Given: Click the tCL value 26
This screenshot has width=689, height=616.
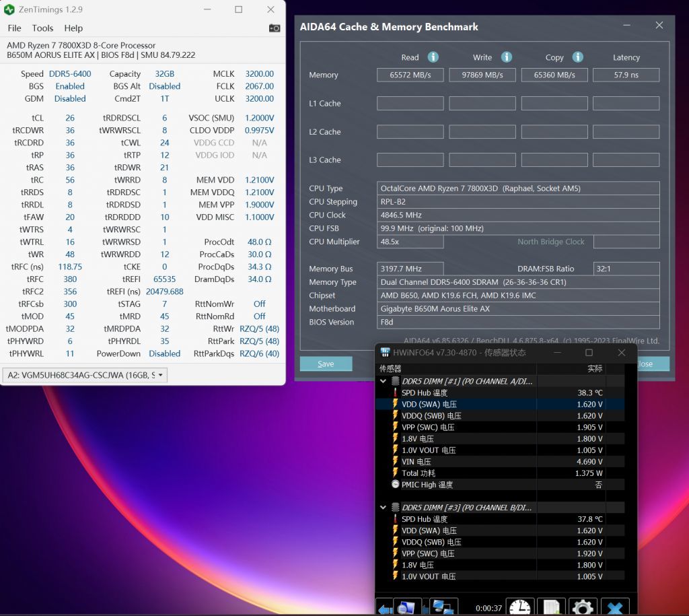Looking at the screenshot, I should (x=70, y=118).
